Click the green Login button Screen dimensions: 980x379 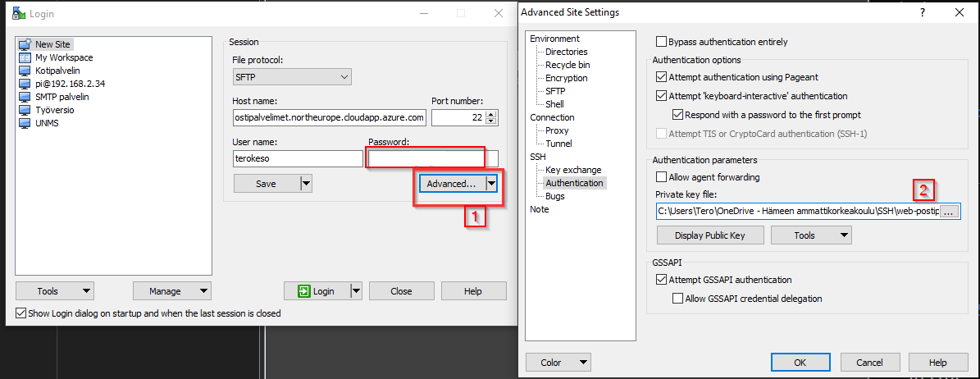pos(317,291)
